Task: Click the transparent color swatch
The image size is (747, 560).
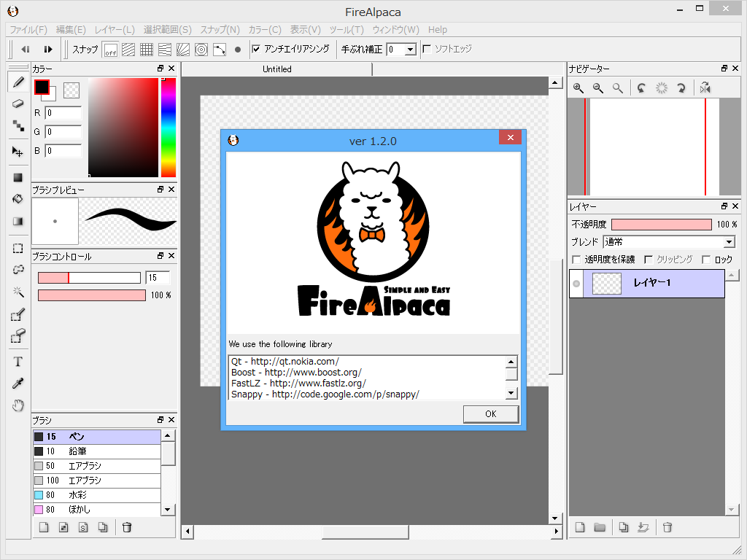Action: [71, 90]
